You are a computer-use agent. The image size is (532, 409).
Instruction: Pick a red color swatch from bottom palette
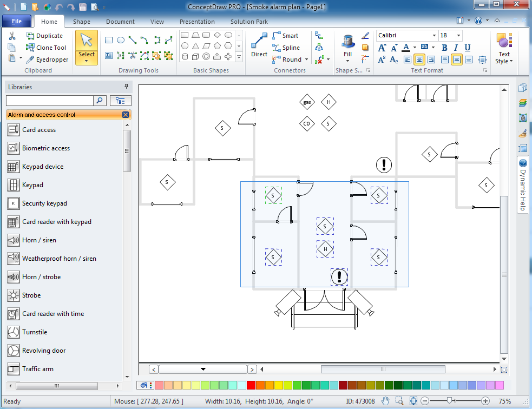(250, 385)
